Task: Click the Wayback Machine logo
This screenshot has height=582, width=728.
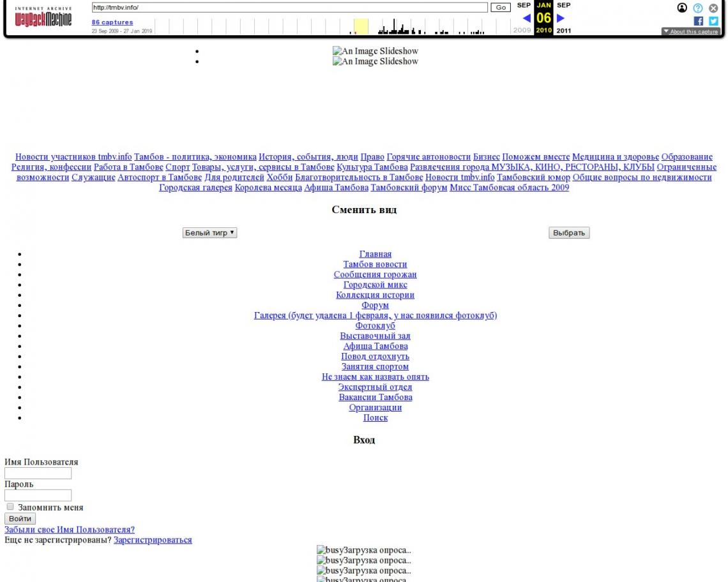Action: click(43, 17)
